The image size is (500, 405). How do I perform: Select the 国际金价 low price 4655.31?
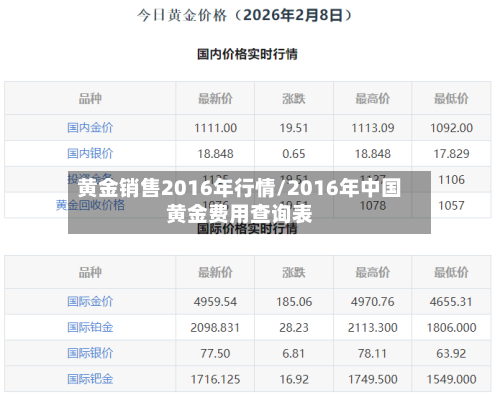point(451,302)
